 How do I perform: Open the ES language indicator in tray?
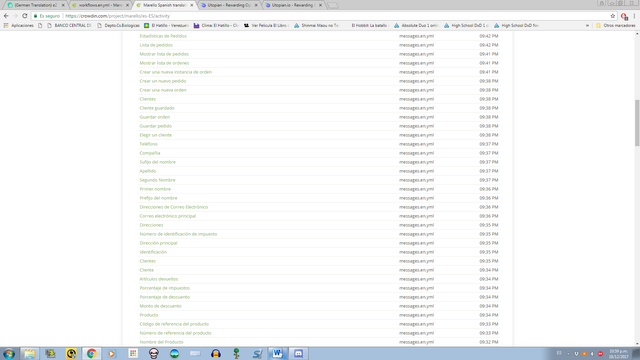tap(559, 353)
